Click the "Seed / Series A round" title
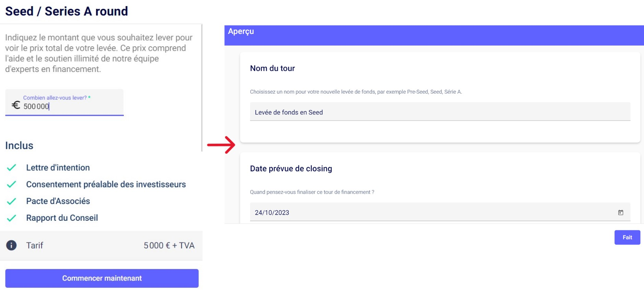The height and width of the screenshot is (290, 644). (x=67, y=11)
